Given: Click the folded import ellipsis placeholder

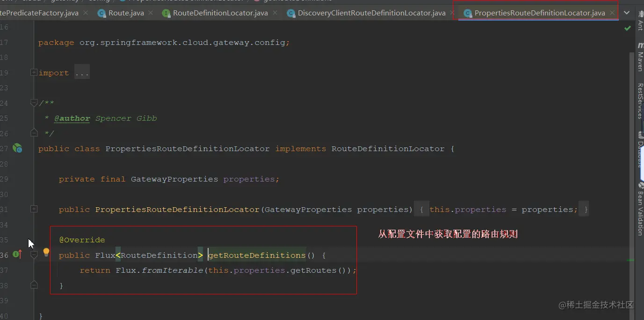Looking at the screenshot, I should [x=82, y=73].
